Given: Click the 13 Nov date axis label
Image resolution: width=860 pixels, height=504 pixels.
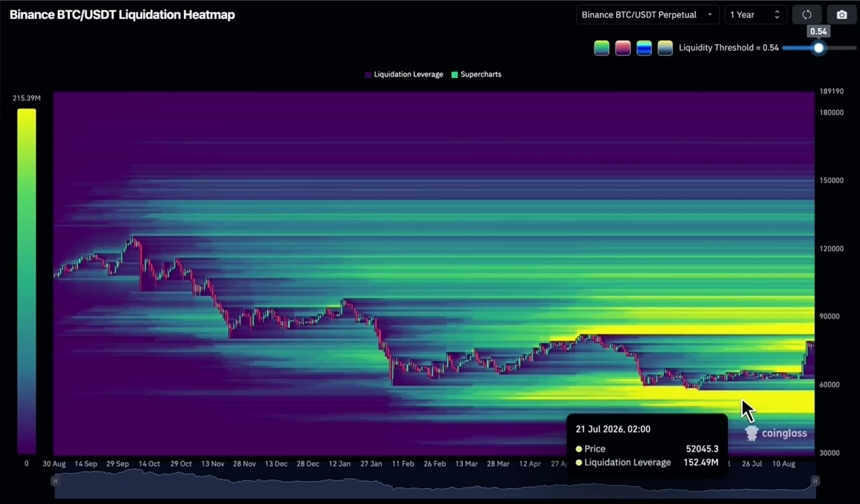Looking at the screenshot, I should click(x=212, y=464).
